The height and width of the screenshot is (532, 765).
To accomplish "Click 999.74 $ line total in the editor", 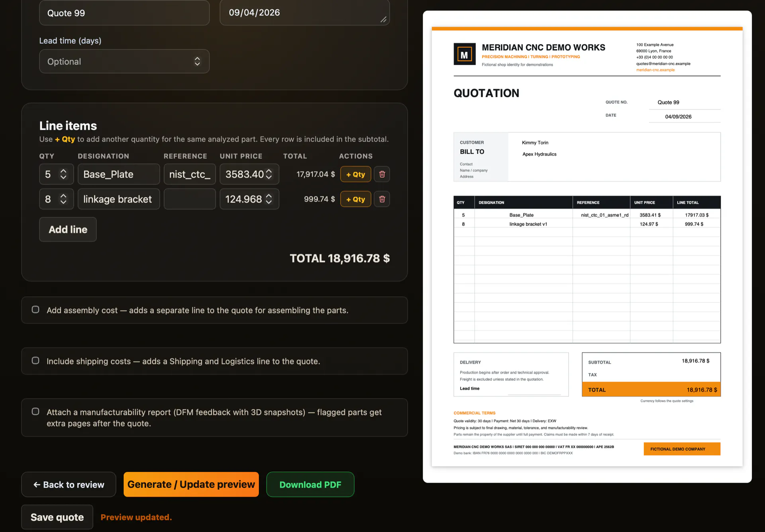I will pos(320,199).
